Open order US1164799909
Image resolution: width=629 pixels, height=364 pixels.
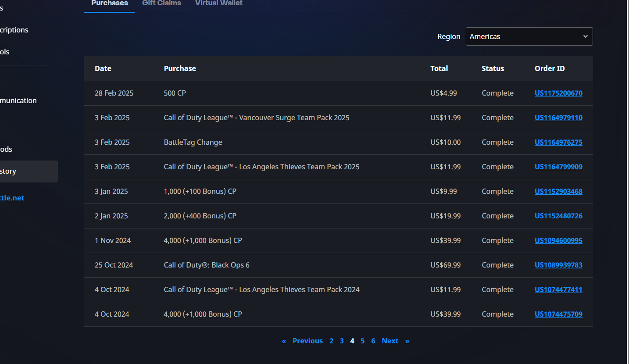pos(558,167)
